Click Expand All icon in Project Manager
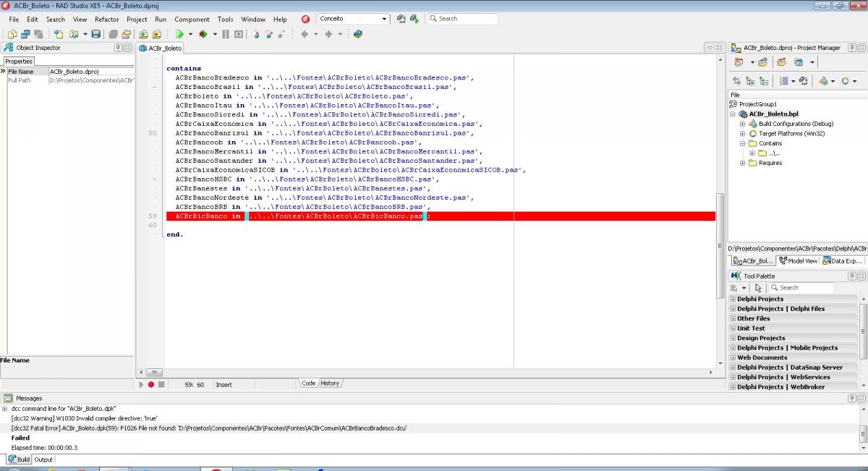This screenshot has height=471, width=868. (x=750, y=81)
